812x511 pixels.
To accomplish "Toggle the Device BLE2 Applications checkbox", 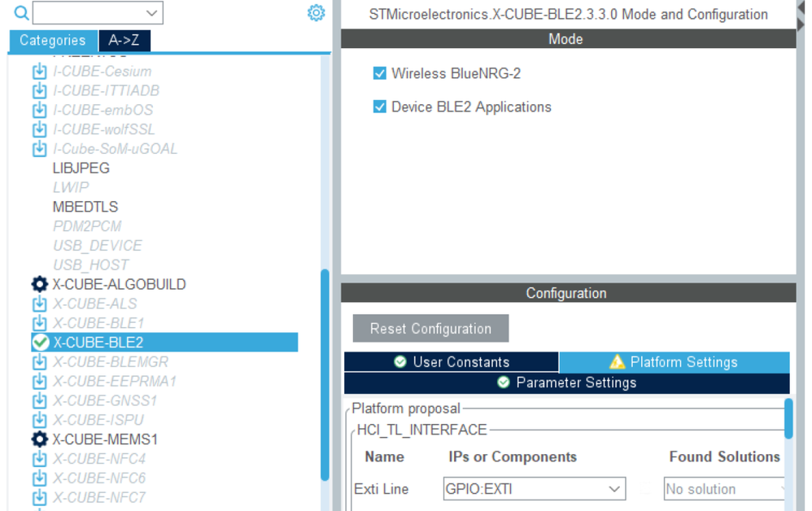I will coord(380,107).
